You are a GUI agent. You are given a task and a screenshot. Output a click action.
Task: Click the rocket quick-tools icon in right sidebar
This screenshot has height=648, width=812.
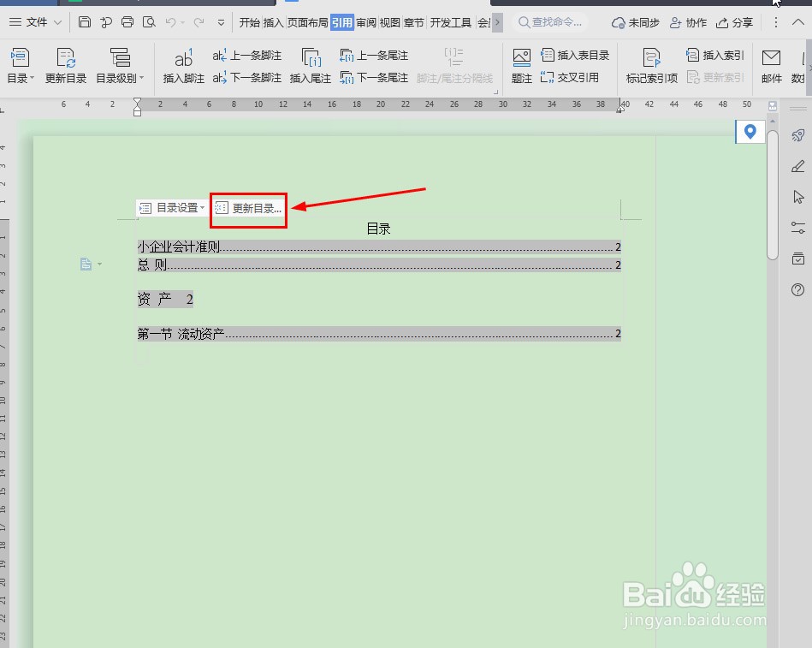coord(797,135)
